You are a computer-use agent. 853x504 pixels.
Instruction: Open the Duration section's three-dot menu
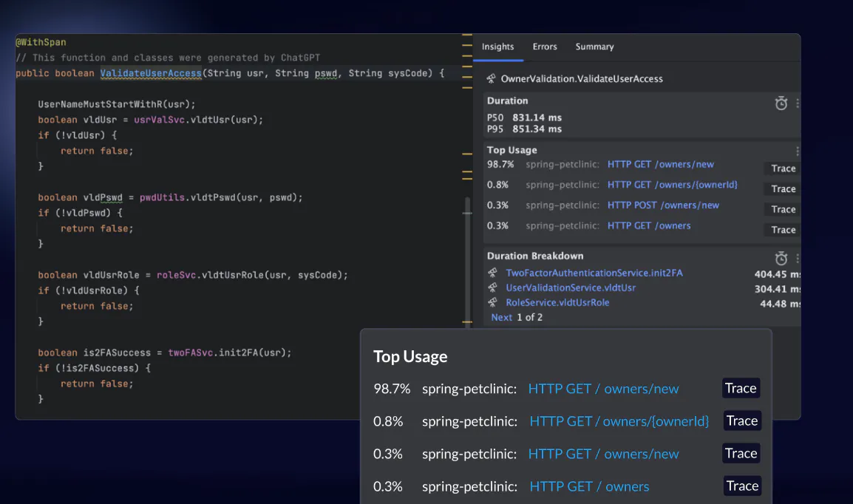pyautogui.click(x=797, y=103)
